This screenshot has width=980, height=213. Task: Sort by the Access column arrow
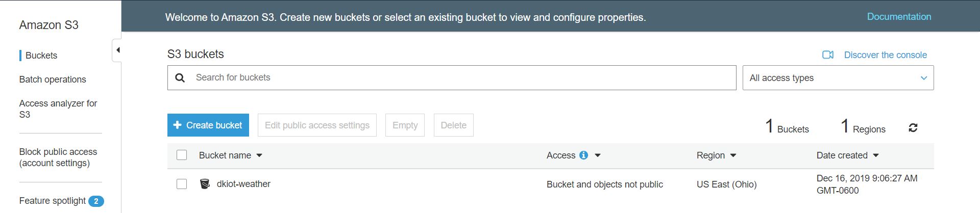(x=598, y=155)
